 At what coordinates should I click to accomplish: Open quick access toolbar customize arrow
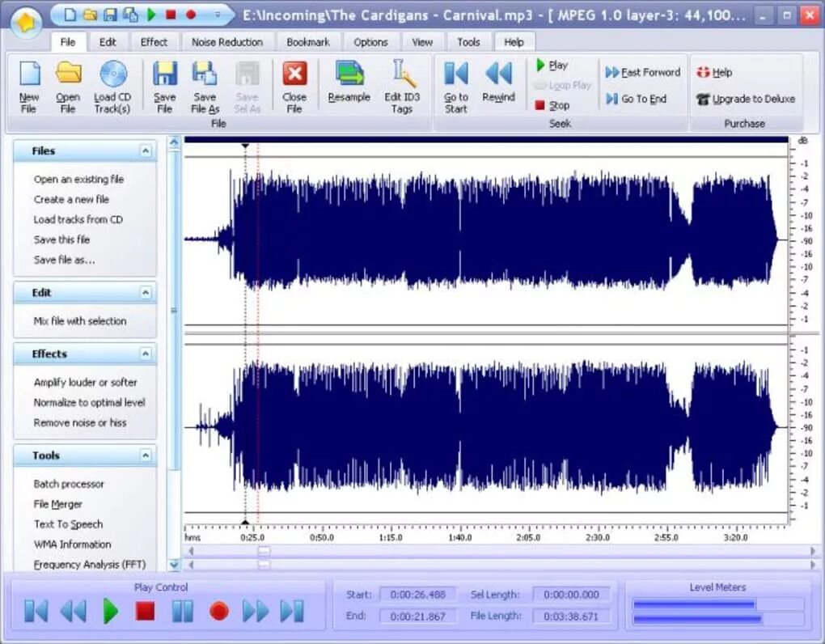tap(218, 15)
